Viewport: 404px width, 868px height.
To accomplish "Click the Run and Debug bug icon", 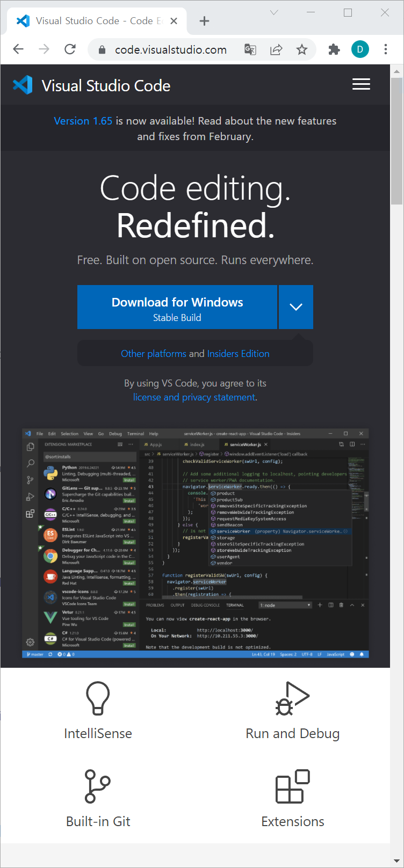I will click(292, 698).
